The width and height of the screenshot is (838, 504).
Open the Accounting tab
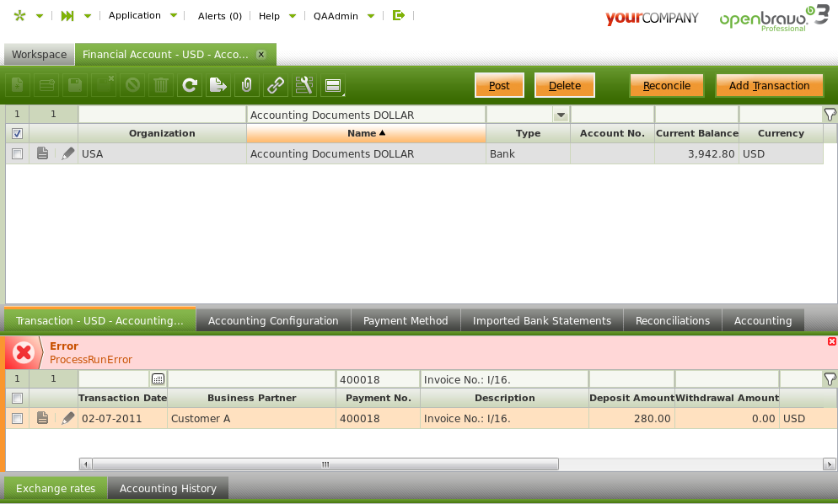pos(763,320)
